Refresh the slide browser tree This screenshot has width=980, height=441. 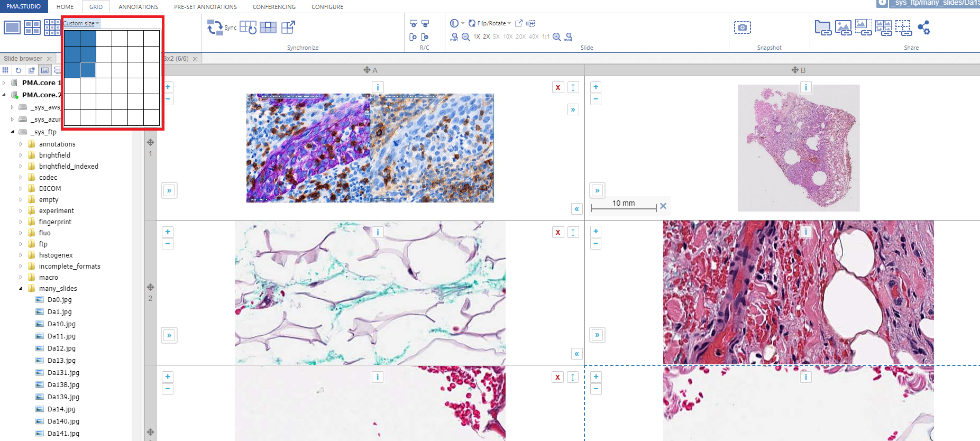coord(19,70)
